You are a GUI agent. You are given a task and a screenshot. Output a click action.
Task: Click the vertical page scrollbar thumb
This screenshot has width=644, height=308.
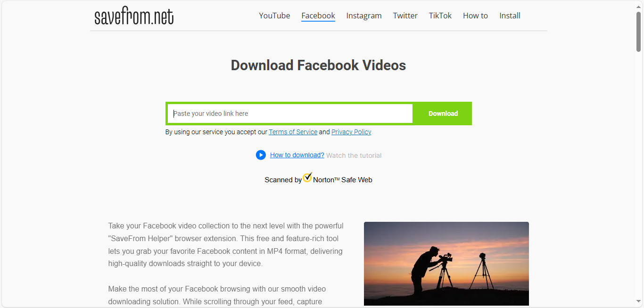point(639,32)
